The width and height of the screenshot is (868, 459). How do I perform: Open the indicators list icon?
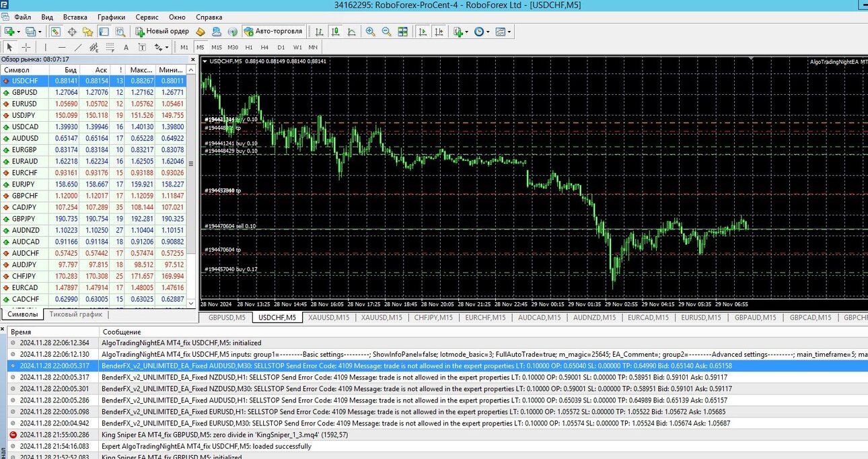459,32
